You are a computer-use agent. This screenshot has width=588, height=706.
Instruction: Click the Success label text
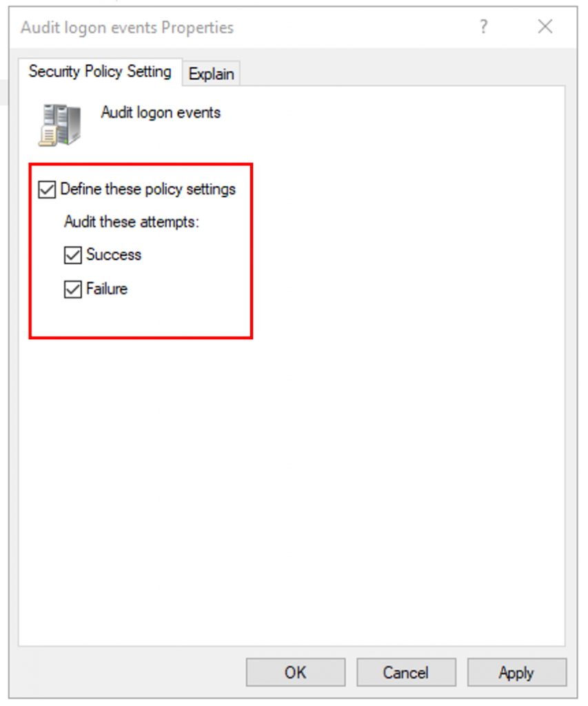coord(114,254)
